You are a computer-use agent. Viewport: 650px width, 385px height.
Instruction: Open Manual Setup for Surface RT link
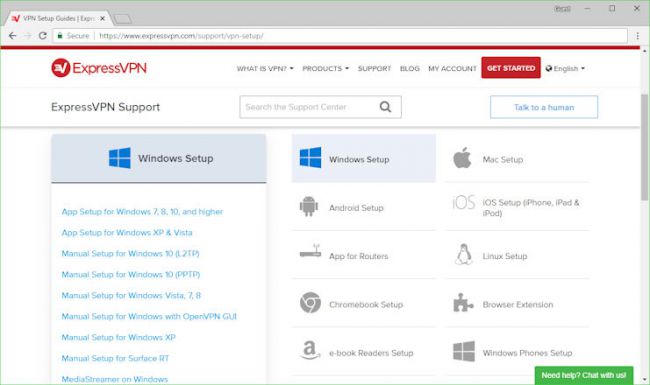click(115, 358)
